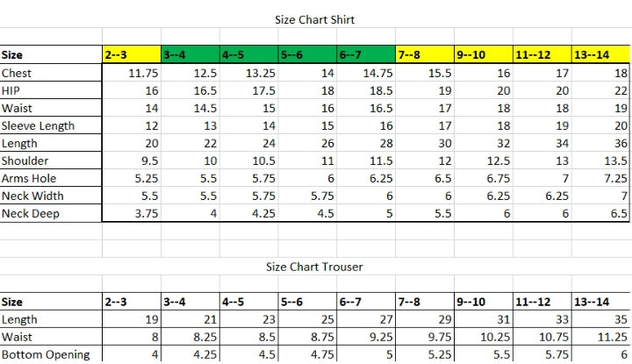Select the "Sleeve Length" row label
Screen dimensions: 632x364
coord(38,126)
